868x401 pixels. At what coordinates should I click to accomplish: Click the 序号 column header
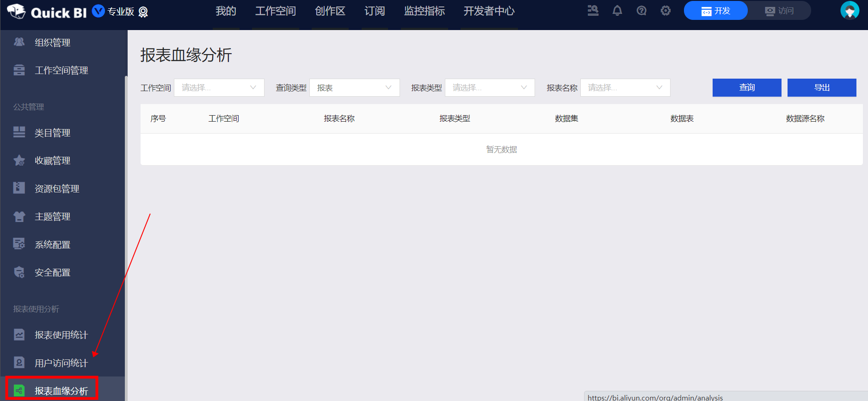click(x=158, y=118)
